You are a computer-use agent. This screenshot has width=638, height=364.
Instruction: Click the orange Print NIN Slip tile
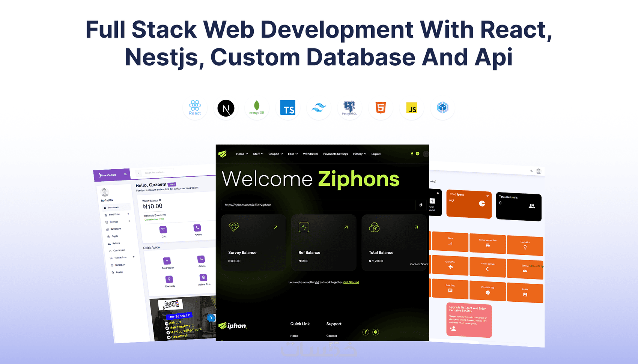pyautogui.click(x=488, y=290)
